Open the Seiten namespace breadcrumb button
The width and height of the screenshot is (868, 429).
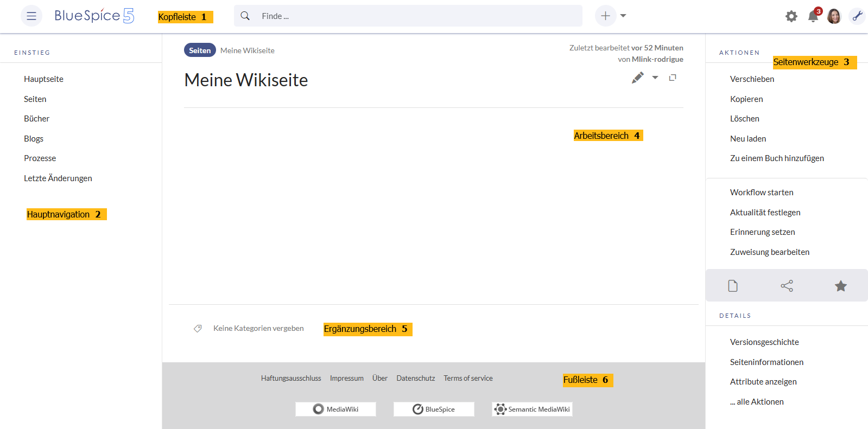tap(200, 50)
